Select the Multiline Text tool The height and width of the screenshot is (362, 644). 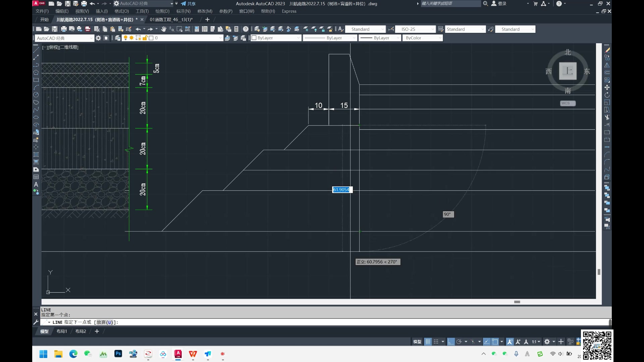[x=36, y=184]
